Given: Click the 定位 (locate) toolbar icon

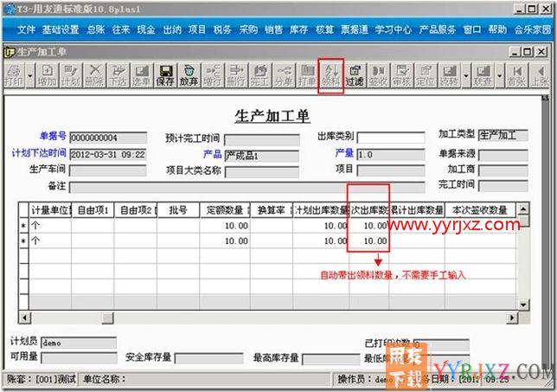Looking at the screenshot, I should pos(426,75).
